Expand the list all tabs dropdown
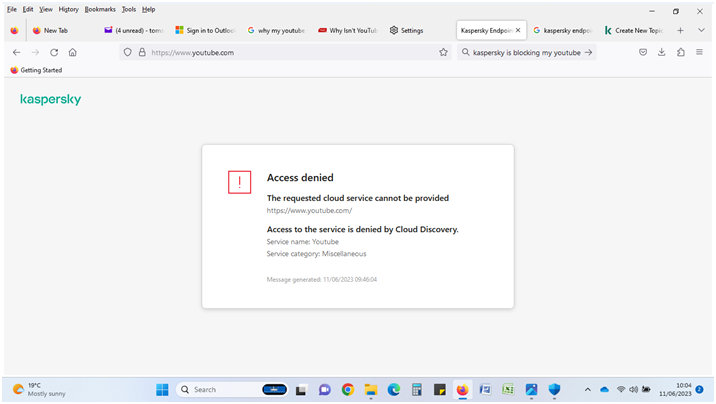 [x=701, y=31]
